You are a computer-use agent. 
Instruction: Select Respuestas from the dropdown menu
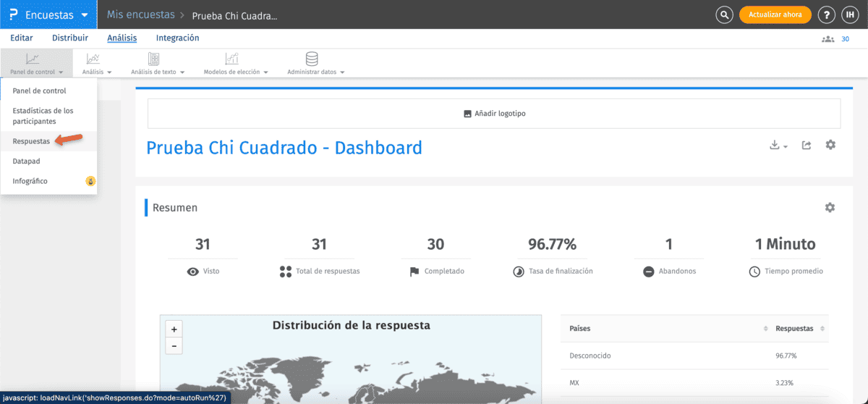point(31,141)
